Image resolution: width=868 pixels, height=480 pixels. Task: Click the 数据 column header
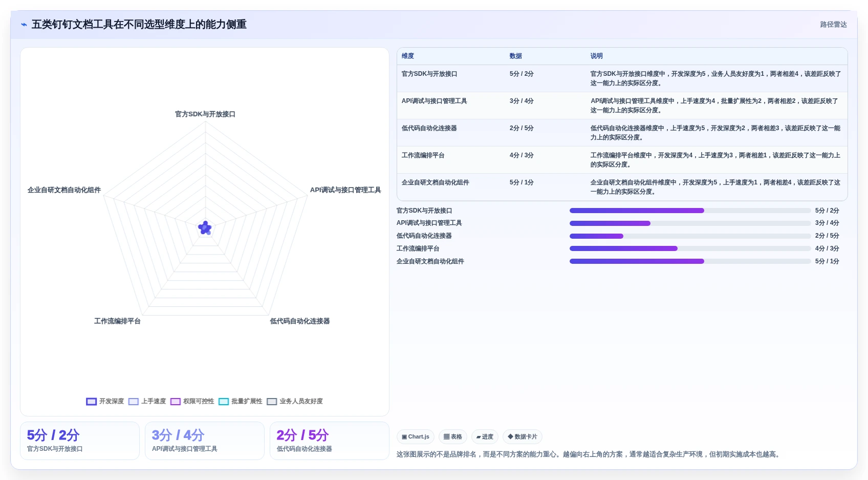pyautogui.click(x=516, y=56)
